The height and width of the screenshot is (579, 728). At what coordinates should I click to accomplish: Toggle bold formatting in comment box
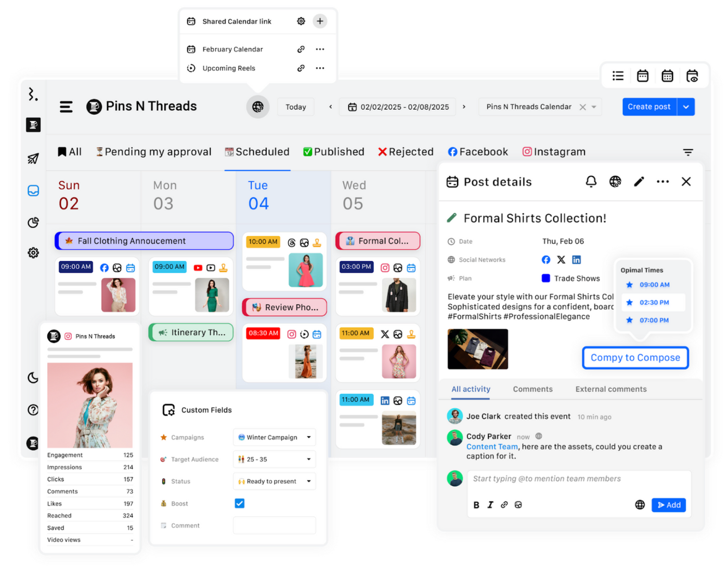[x=476, y=505]
